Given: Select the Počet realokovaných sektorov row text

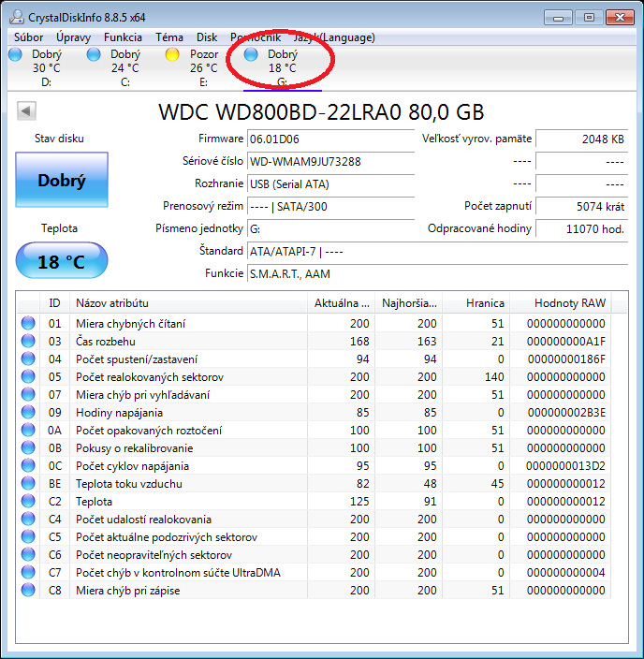Looking at the screenshot, I should [150, 377].
